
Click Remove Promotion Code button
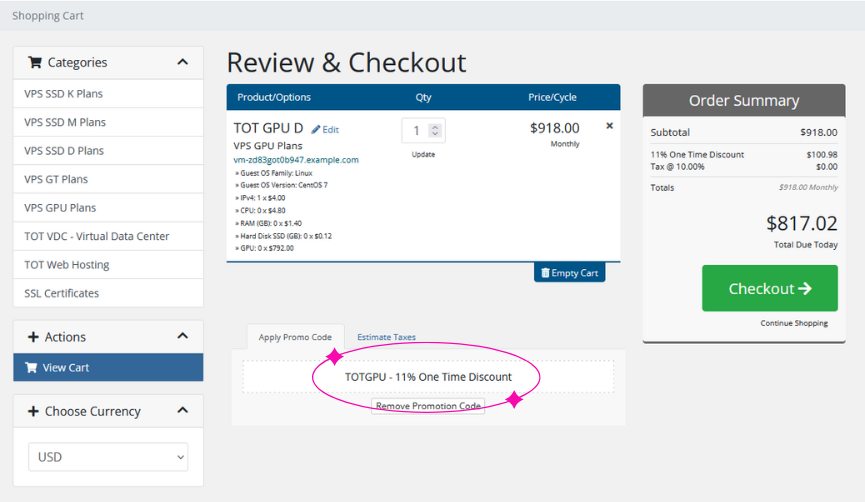click(x=428, y=405)
